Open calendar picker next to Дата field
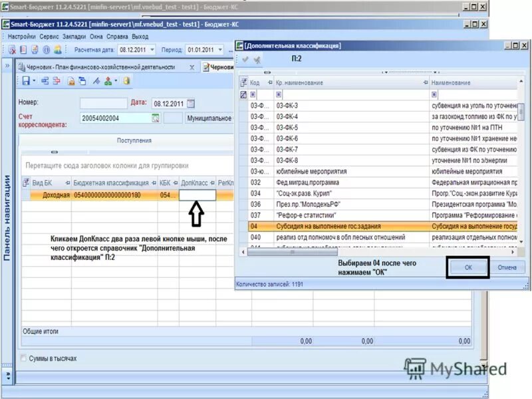Screen dimensions: 532x399 click(x=191, y=104)
